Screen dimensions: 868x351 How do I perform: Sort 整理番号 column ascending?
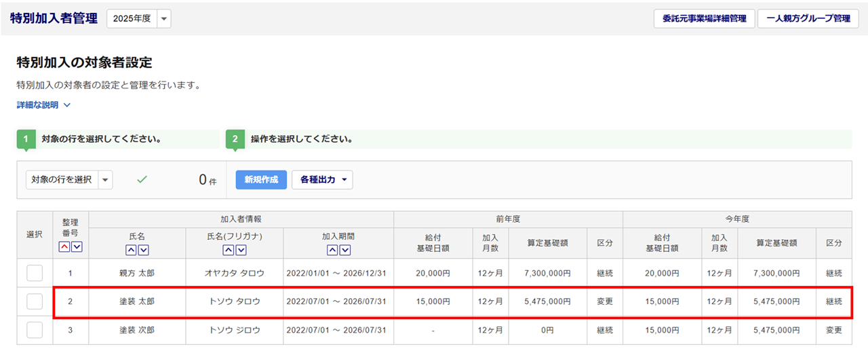64,246
